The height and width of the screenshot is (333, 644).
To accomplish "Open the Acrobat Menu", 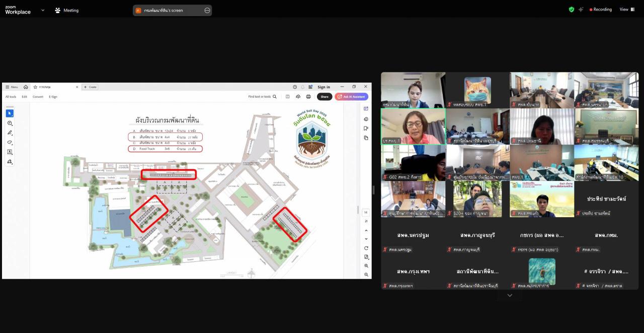I will pos(12,87).
